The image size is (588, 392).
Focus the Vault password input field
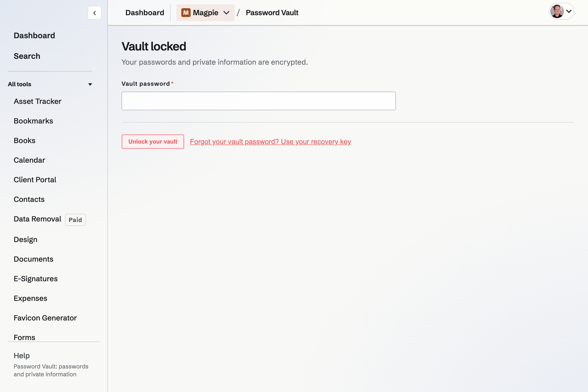coord(258,101)
